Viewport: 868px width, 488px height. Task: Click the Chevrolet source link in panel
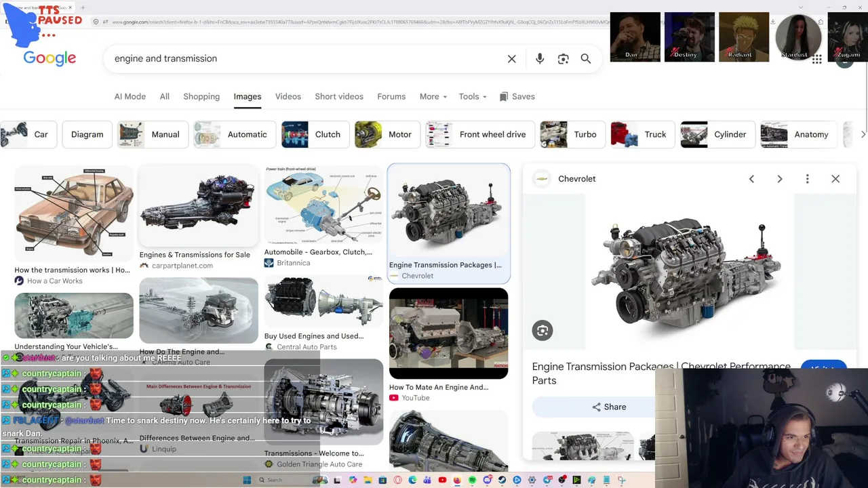[576, 179]
